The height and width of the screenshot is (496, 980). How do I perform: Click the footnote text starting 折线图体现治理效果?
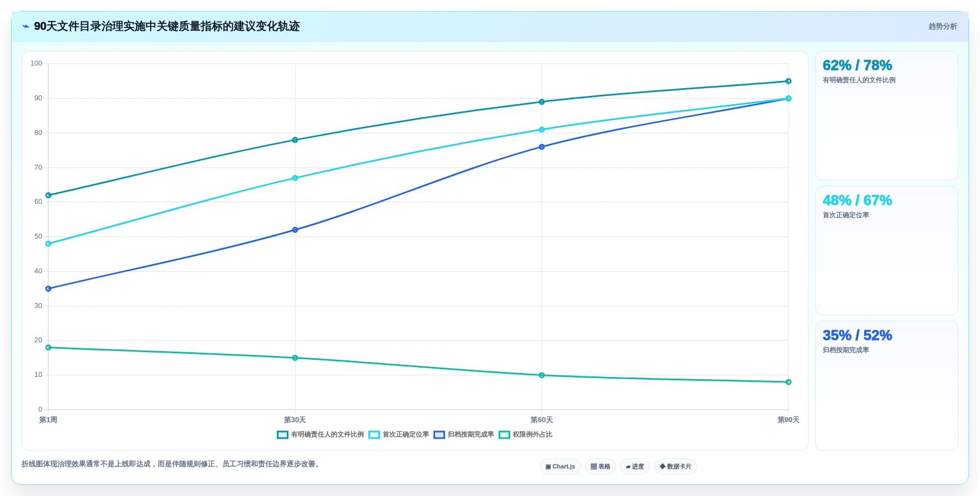(x=172, y=464)
